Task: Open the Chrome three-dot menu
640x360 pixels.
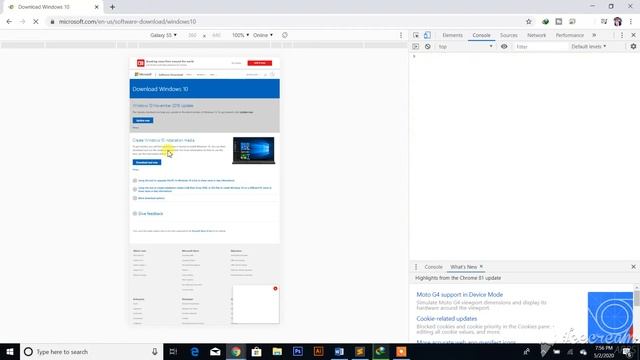Action: (x=631, y=22)
